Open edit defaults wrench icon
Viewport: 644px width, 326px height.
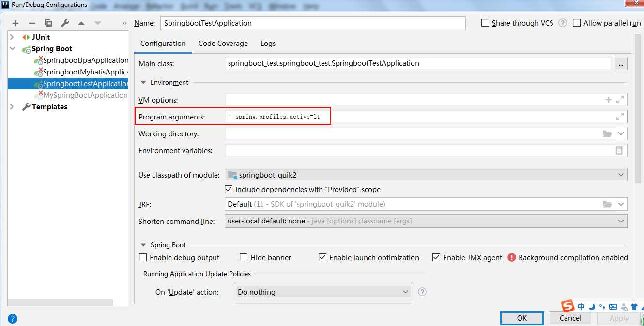(65, 23)
